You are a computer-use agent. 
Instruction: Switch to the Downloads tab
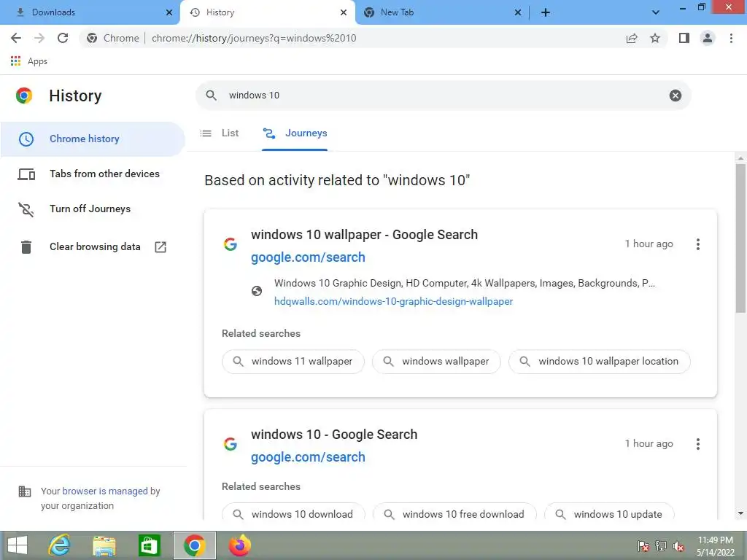pyautogui.click(x=90, y=12)
